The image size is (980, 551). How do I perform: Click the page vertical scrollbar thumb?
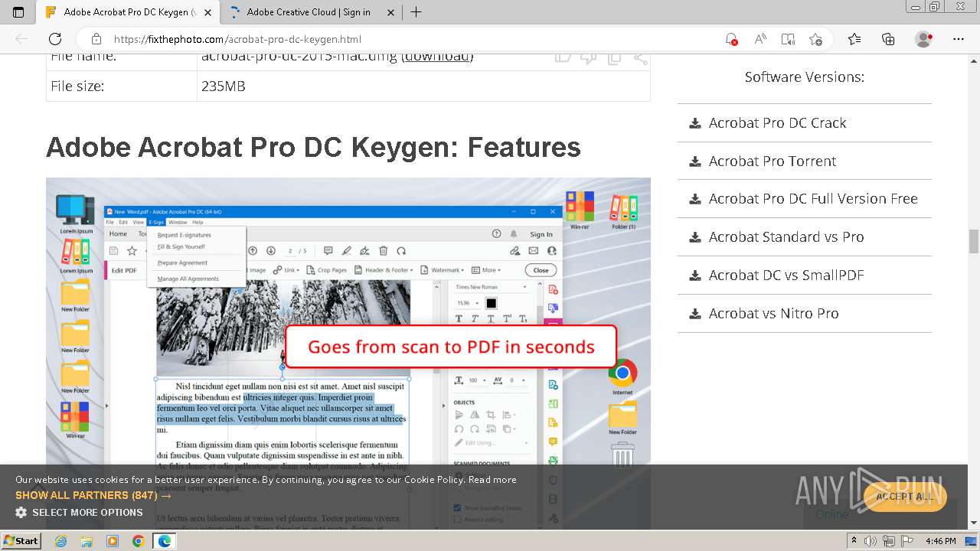pos(974,241)
